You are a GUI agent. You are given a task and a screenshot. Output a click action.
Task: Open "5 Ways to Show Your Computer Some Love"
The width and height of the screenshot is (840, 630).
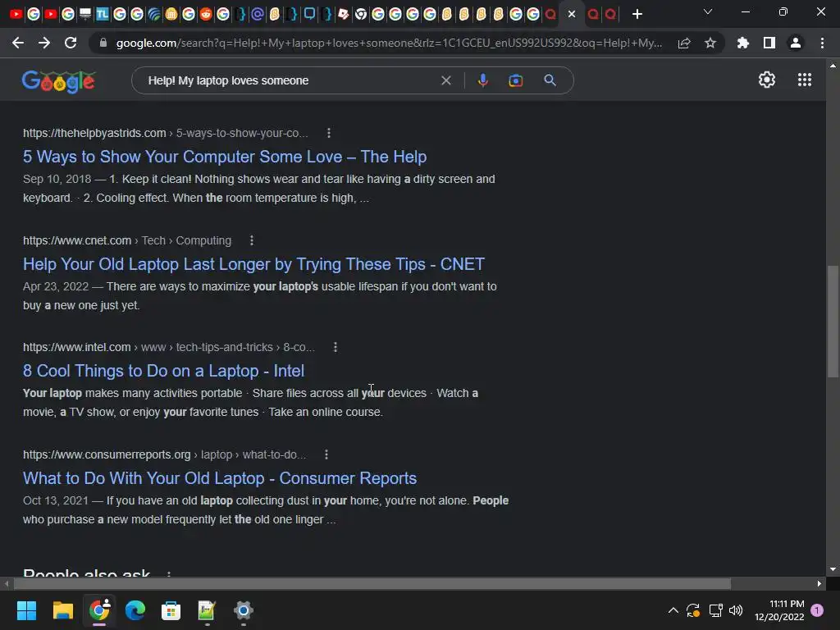pyautogui.click(x=225, y=157)
